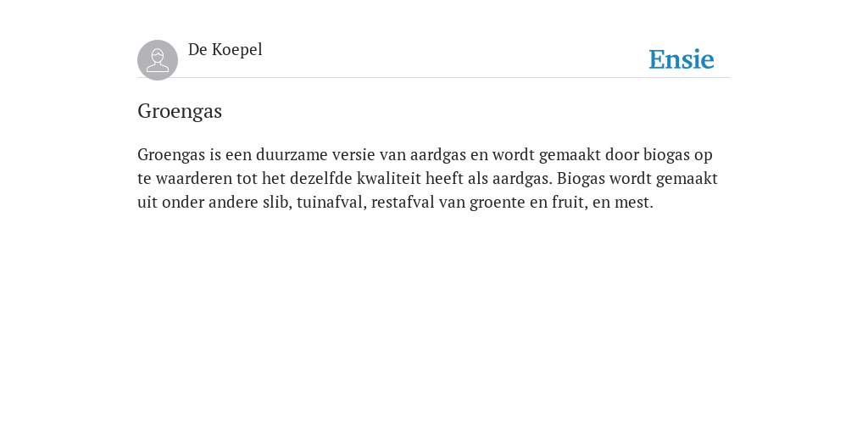This screenshot has height=434, width=868.
Task: Click the word 'restafval' in the last line
Action: coord(403,203)
